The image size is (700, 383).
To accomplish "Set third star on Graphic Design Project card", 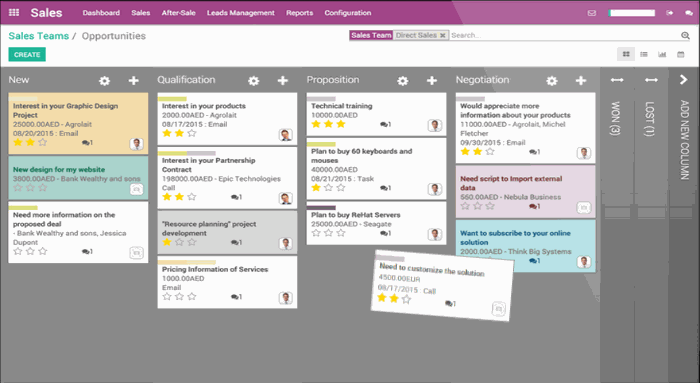I will (43, 142).
